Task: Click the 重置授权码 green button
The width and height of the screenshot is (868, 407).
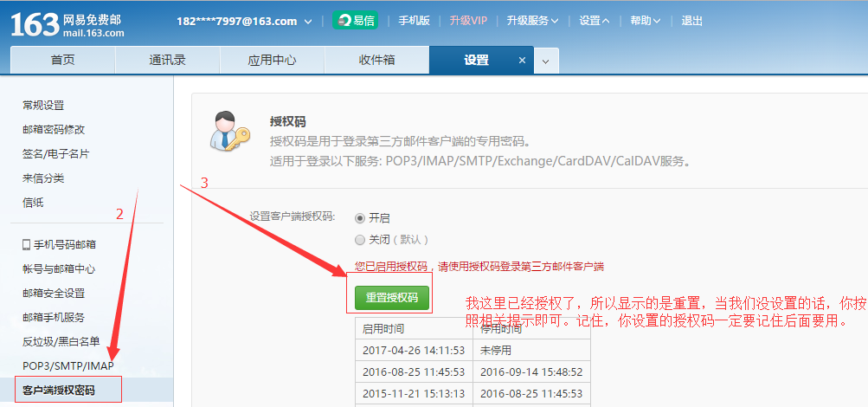Action: pos(392,297)
